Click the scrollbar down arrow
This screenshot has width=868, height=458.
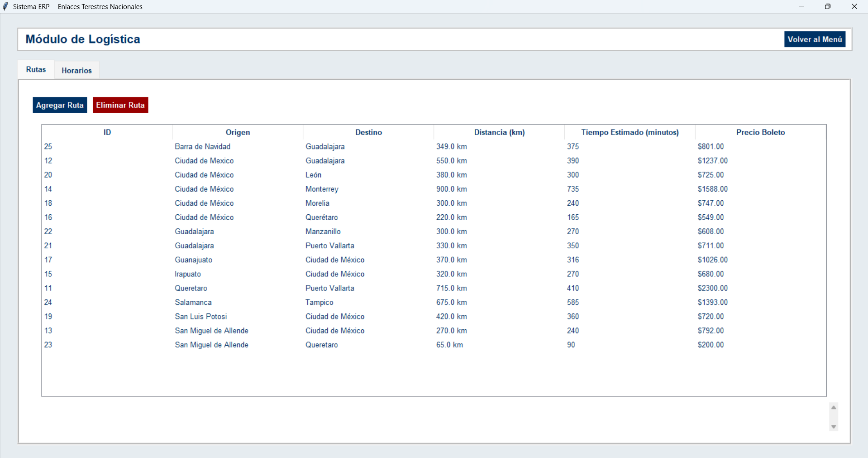tap(834, 427)
